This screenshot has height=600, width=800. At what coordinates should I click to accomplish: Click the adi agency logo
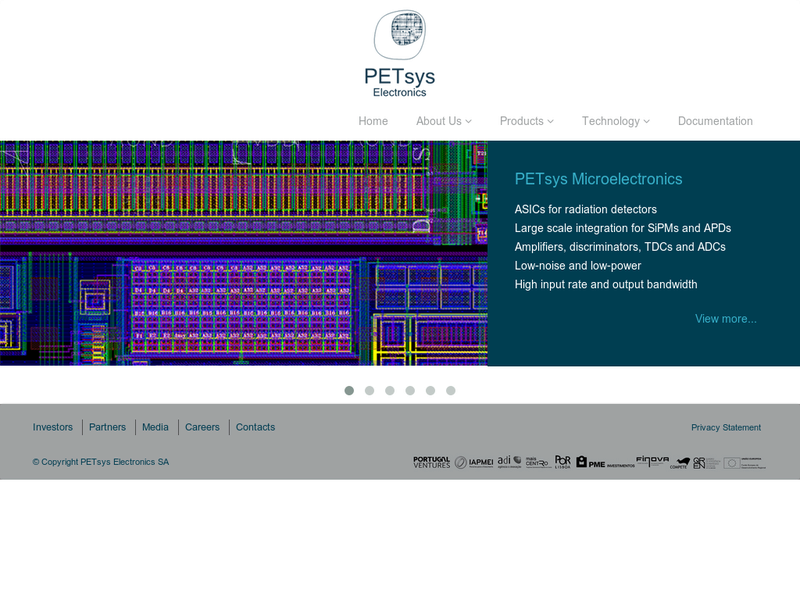(509, 462)
